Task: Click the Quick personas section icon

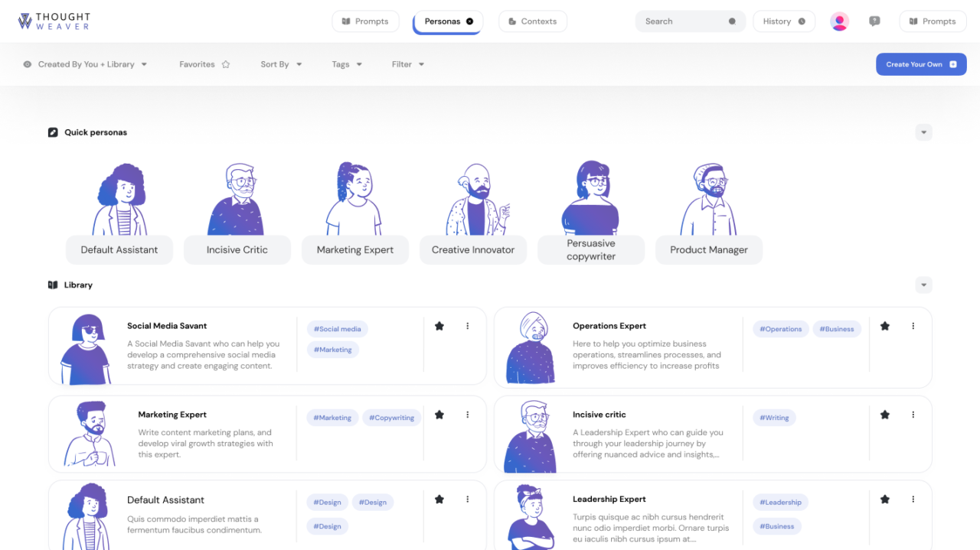Action: click(52, 132)
